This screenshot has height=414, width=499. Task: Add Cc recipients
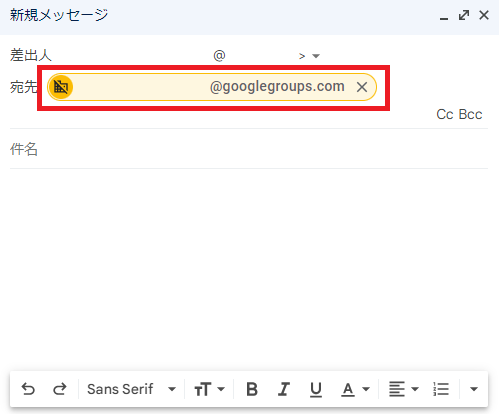445,114
